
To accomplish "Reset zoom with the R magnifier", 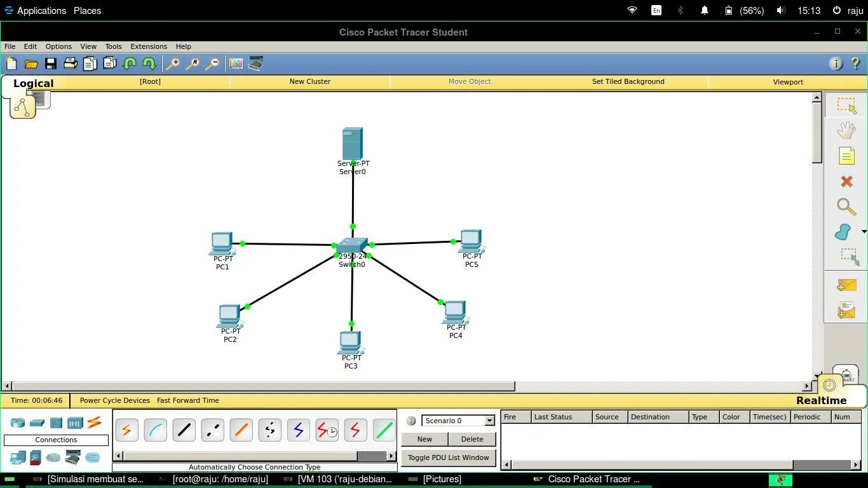I will [192, 64].
